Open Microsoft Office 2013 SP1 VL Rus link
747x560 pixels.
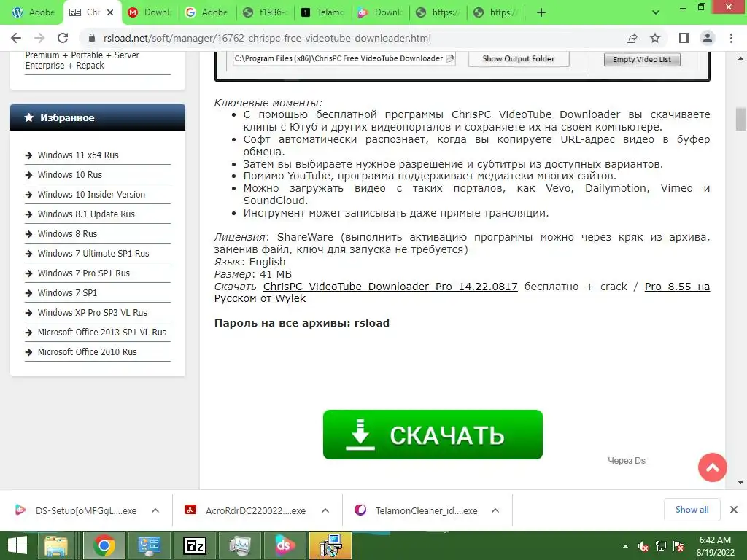(102, 332)
